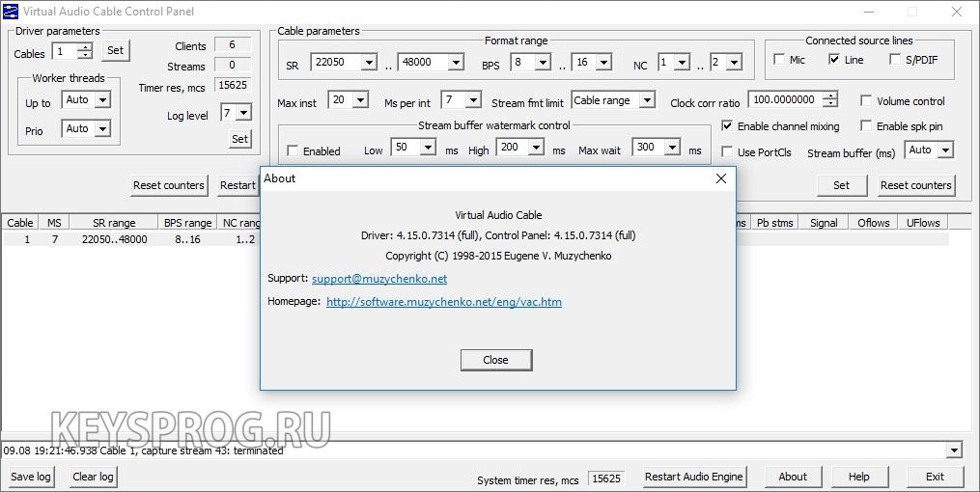Tick the Mic source line checkbox

779,59
